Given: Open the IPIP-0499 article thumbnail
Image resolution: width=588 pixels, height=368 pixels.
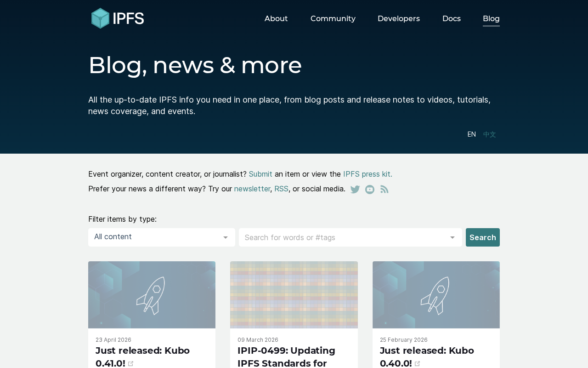Looking at the screenshot, I should pyautogui.click(x=294, y=295).
